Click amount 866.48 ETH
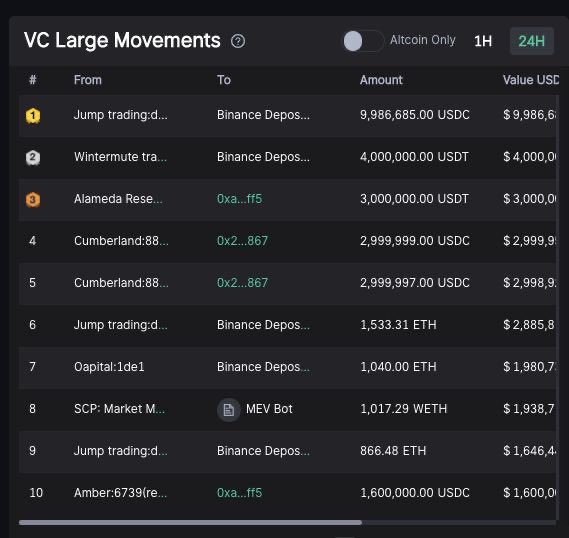The image size is (569, 538). [393, 451]
